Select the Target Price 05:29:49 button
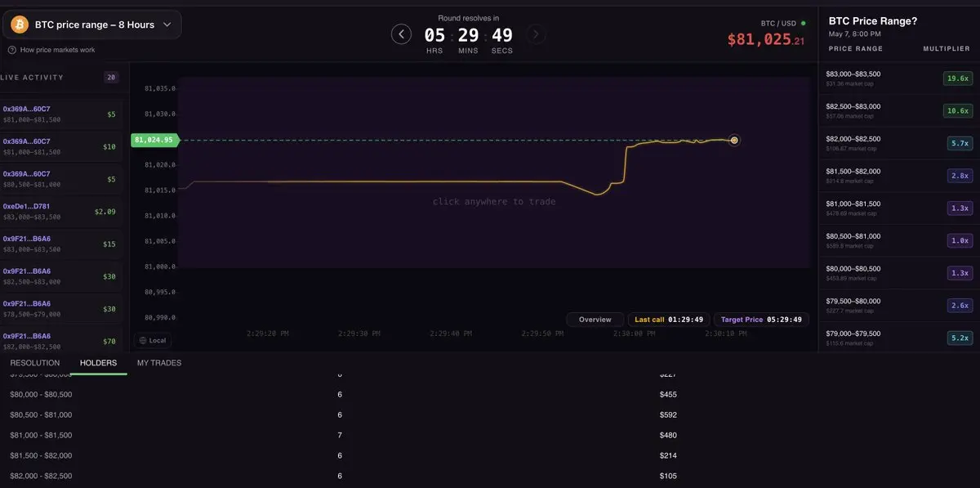980x488 pixels. click(761, 320)
